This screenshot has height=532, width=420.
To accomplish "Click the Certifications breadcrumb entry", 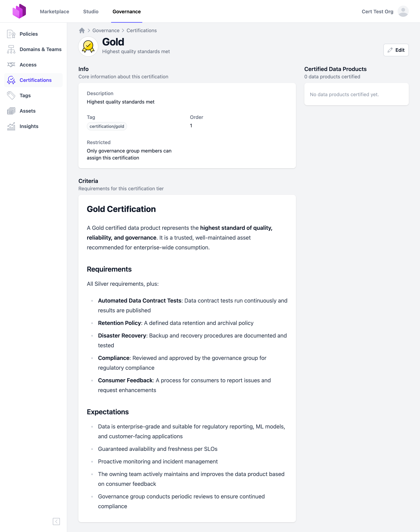I will click(142, 30).
